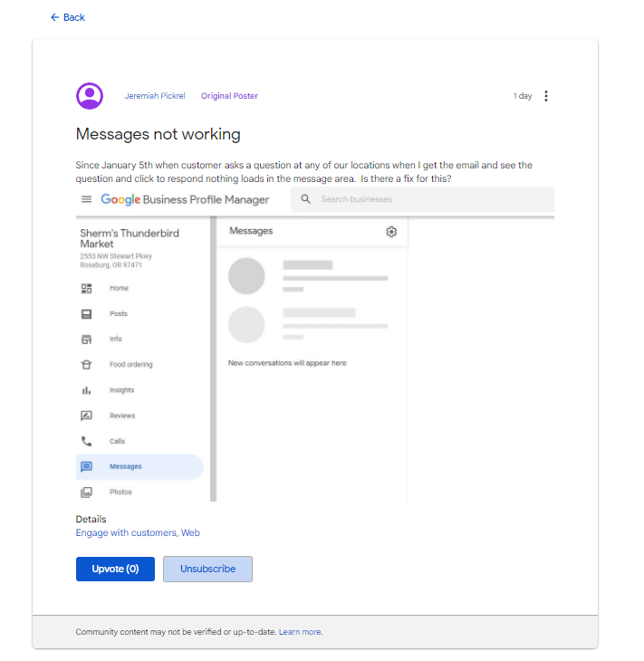Image resolution: width=644 pixels, height=661 pixels.
Task: Click the 1 day post timestamp
Action: coord(523,96)
